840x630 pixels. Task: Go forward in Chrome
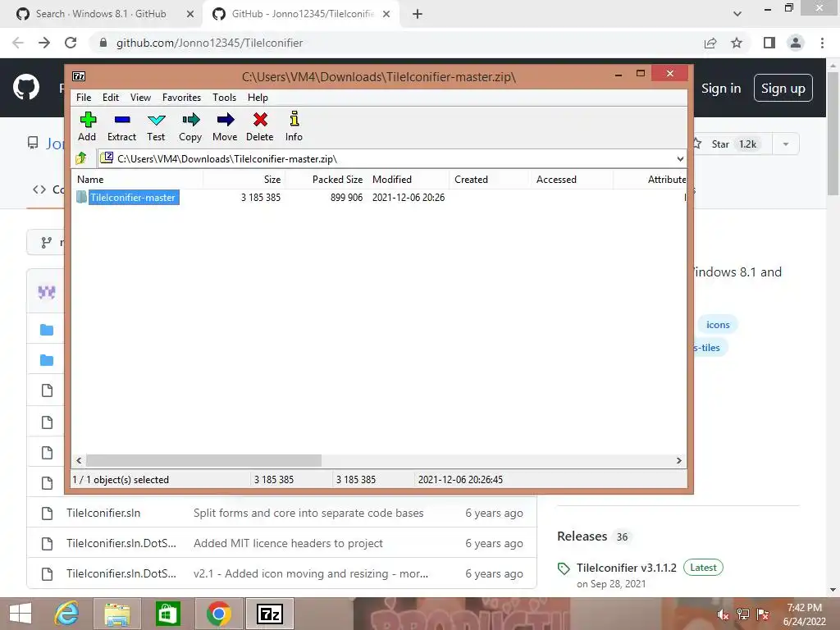tap(44, 43)
